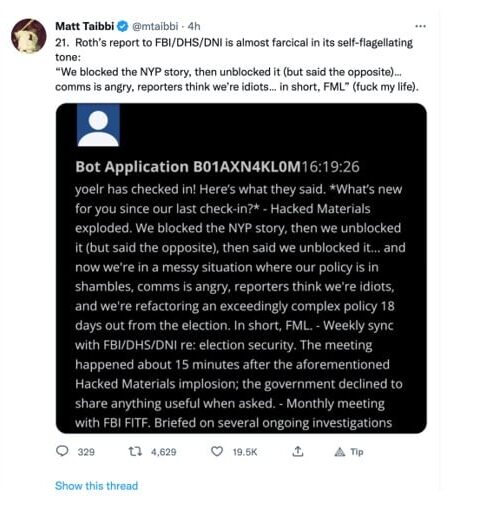The width and height of the screenshot is (480, 518).
Task: Click the blue verified badge
Action: (x=123, y=26)
